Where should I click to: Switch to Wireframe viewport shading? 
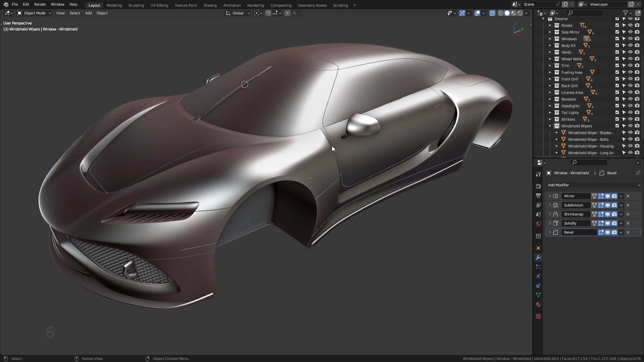click(501, 13)
